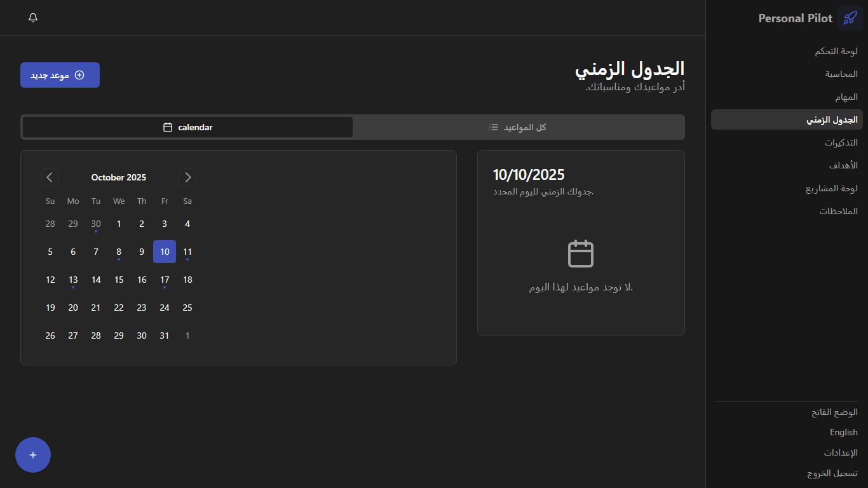This screenshot has width=868, height=488.
Task: Open لوحة التحكم in the sidebar
Action: (836, 51)
